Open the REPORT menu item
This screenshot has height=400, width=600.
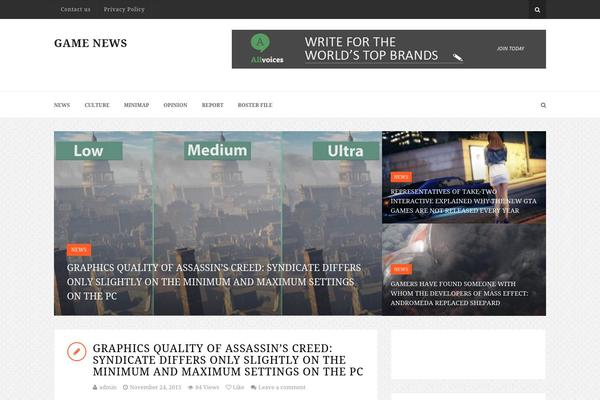point(212,105)
